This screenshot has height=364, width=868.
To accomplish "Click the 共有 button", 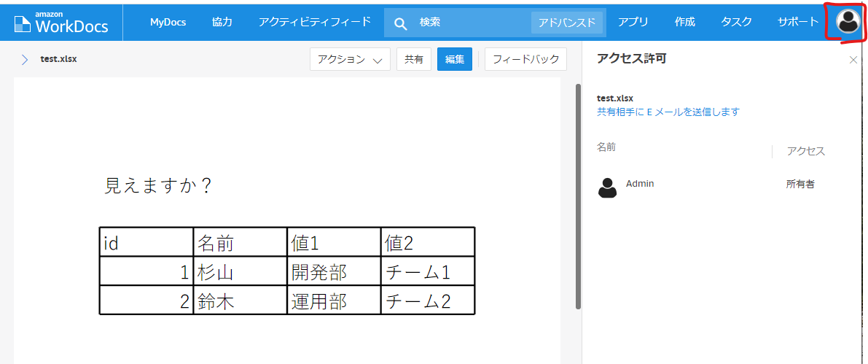I will [x=414, y=59].
